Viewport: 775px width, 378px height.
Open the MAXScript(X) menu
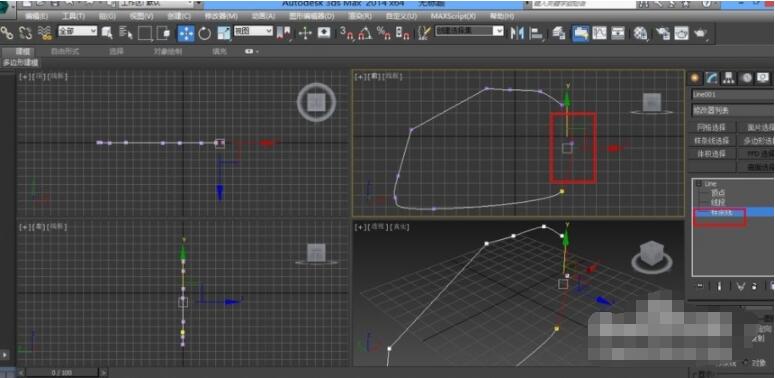point(453,16)
